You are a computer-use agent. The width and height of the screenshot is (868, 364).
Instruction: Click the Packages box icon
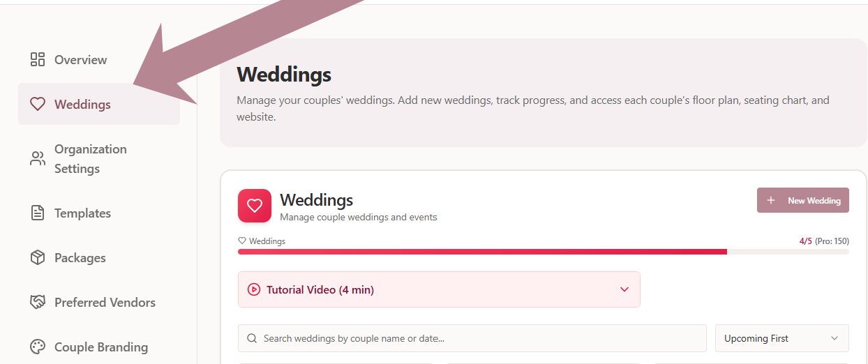(x=38, y=258)
